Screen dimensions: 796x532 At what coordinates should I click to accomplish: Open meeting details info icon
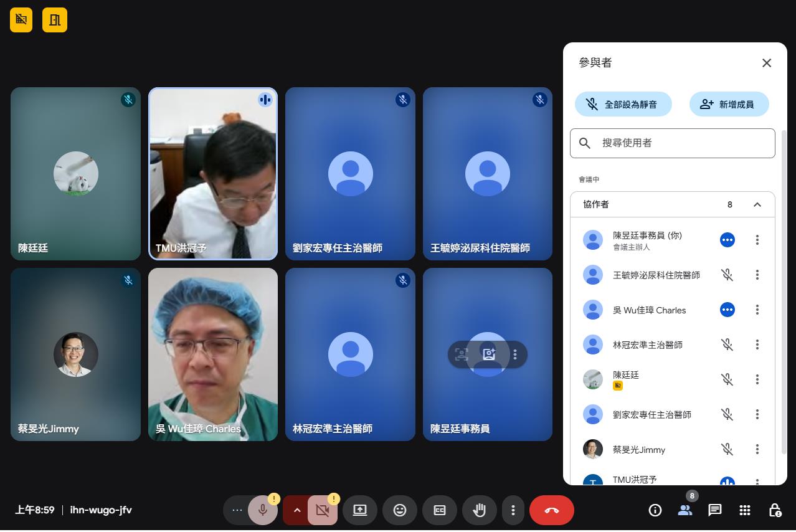[655, 510]
